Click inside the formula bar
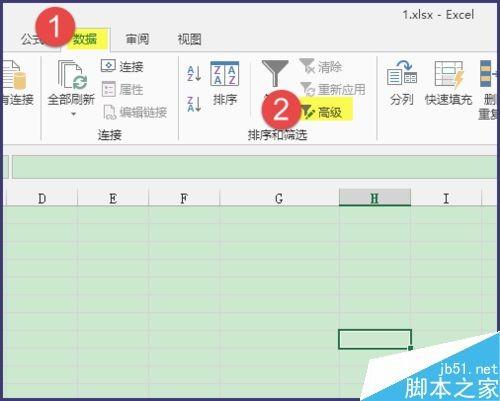The height and width of the screenshot is (401, 500). [x=254, y=167]
